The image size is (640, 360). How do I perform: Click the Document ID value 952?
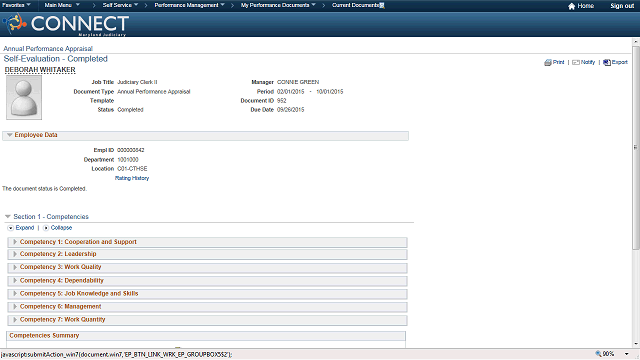[282, 100]
